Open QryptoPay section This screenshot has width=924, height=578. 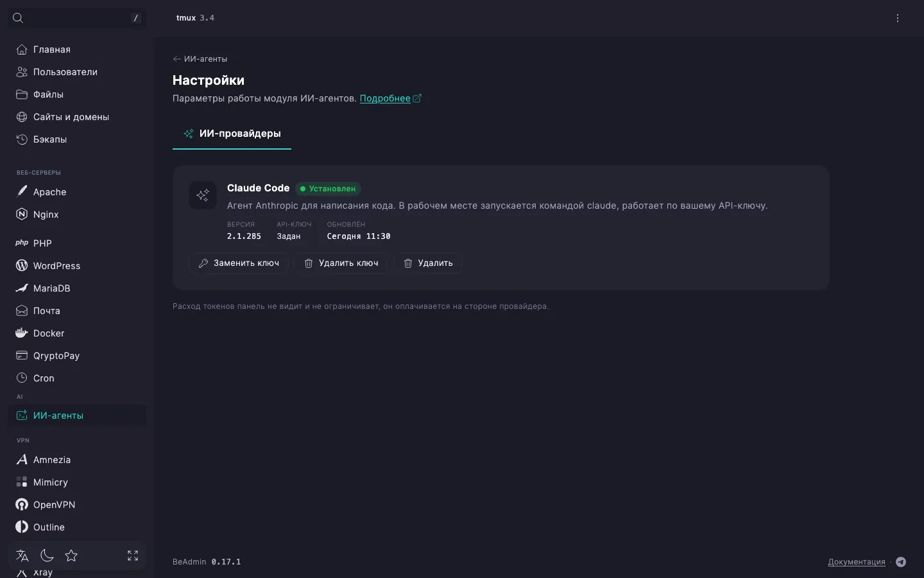[77, 356]
